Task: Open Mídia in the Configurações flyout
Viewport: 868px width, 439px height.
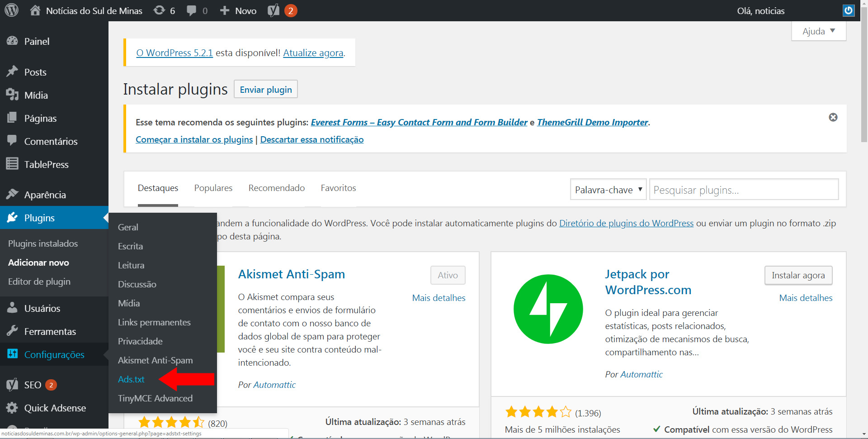Action: [x=129, y=303]
